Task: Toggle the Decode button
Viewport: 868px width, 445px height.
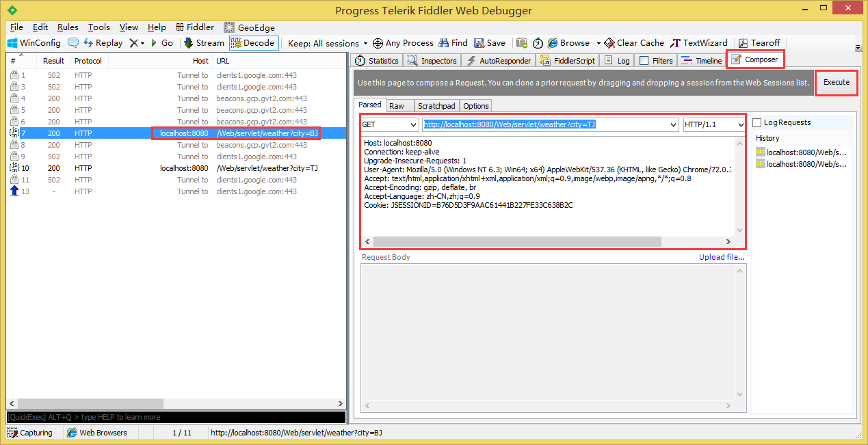Action: pos(254,43)
